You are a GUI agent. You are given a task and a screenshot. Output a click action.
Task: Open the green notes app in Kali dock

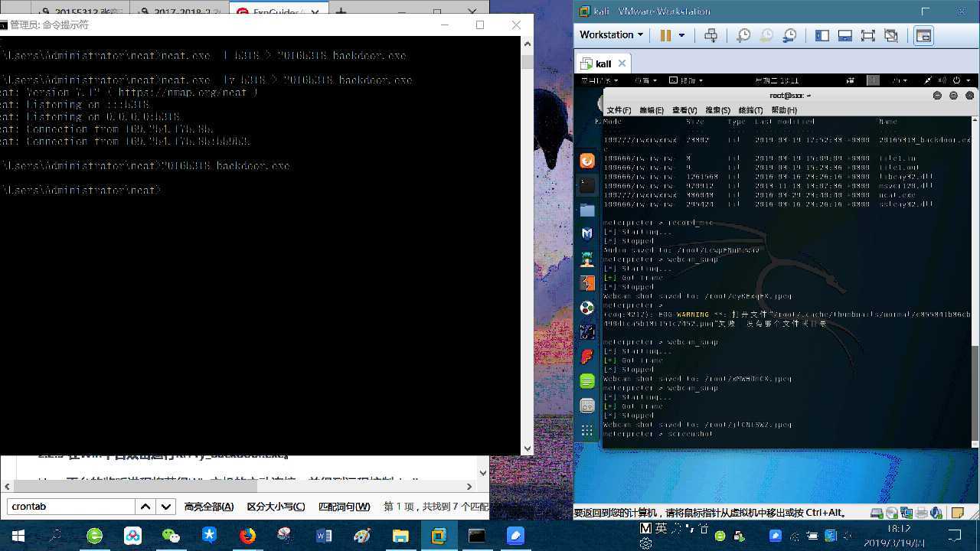587,381
